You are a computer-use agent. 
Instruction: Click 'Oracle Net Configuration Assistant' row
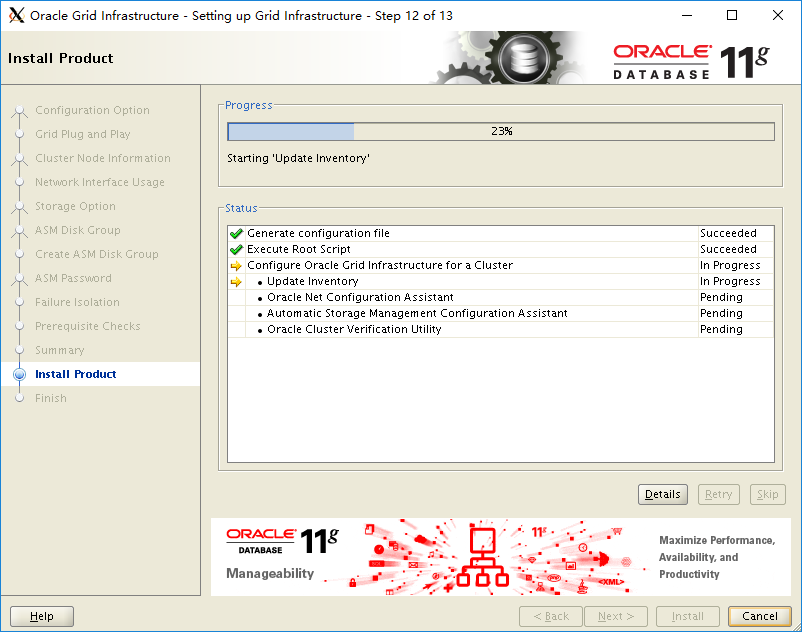point(501,298)
